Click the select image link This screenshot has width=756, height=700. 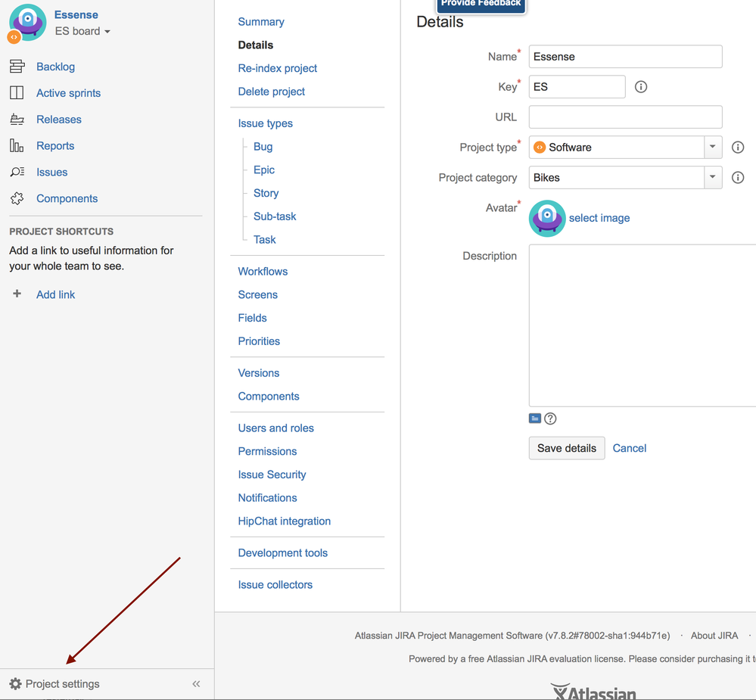[x=599, y=218]
